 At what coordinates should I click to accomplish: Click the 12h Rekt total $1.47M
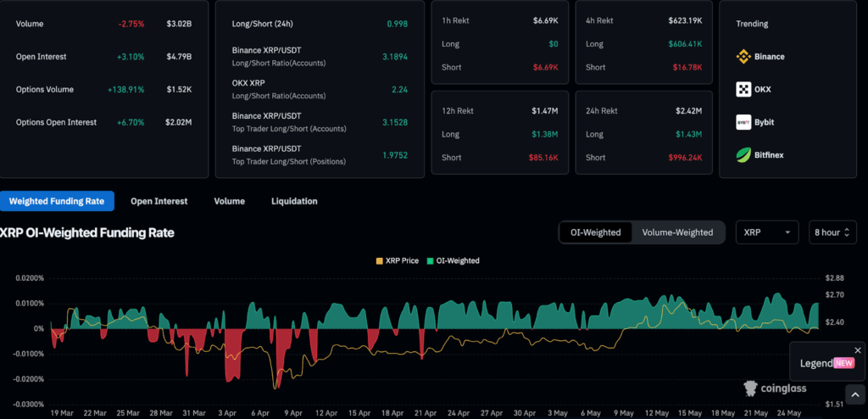545,111
